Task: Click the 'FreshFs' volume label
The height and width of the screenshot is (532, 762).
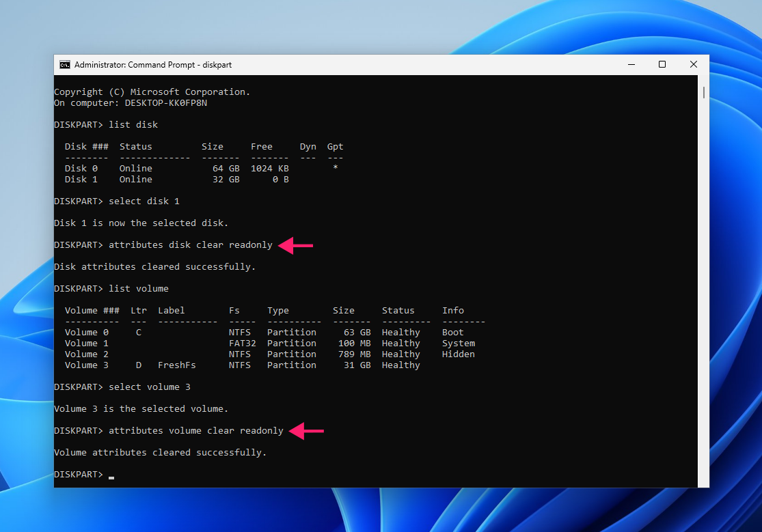Action: (x=177, y=365)
